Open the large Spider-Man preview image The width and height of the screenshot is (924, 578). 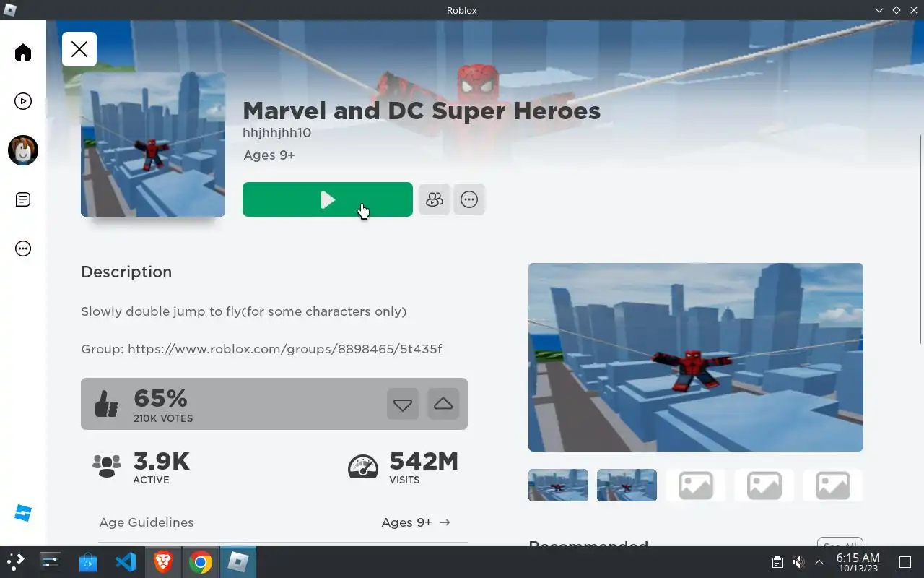tap(696, 357)
